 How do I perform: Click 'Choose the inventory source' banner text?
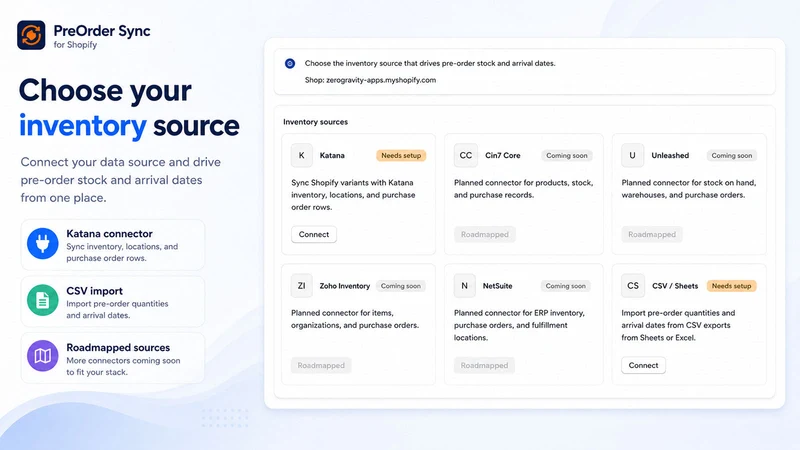click(x=430, y=63)
